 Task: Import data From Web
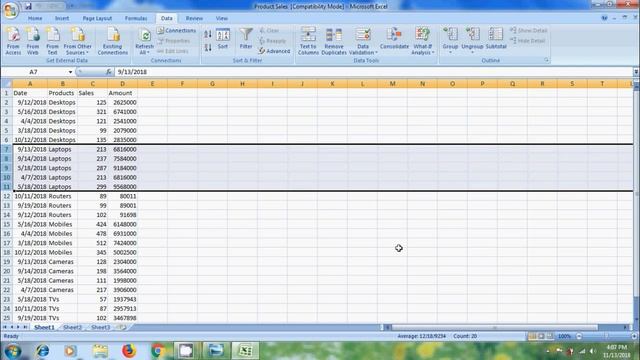tap(33, 41)
